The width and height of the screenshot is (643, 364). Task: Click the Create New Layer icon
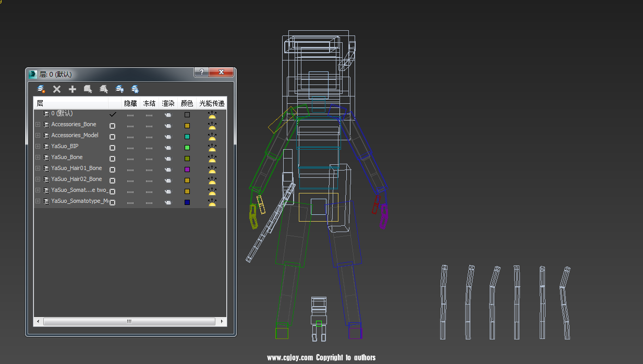pyautogui.click(x=41, y=89)
